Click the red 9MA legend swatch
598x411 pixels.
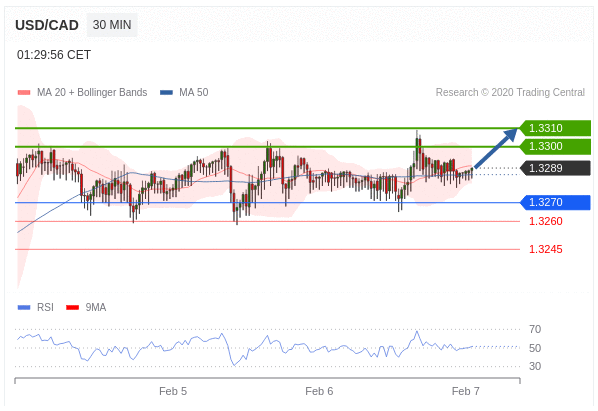coord(72,307)
